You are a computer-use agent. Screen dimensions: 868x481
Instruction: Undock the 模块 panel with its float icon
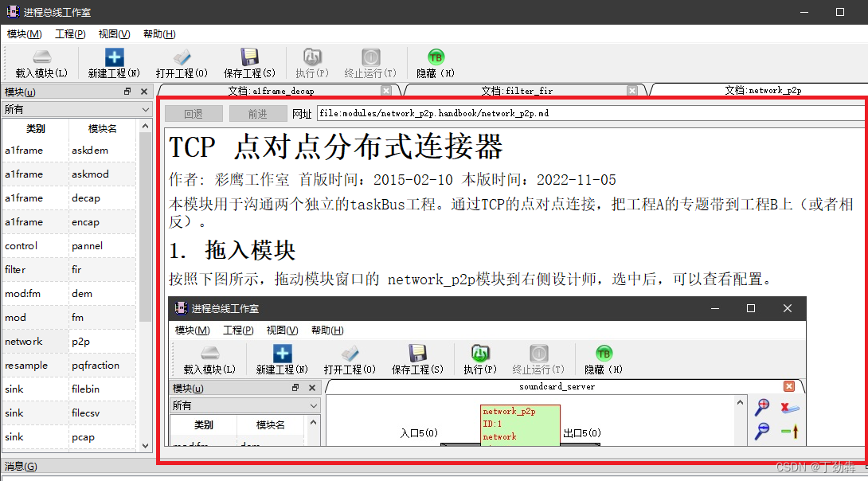tap(127, 91)
